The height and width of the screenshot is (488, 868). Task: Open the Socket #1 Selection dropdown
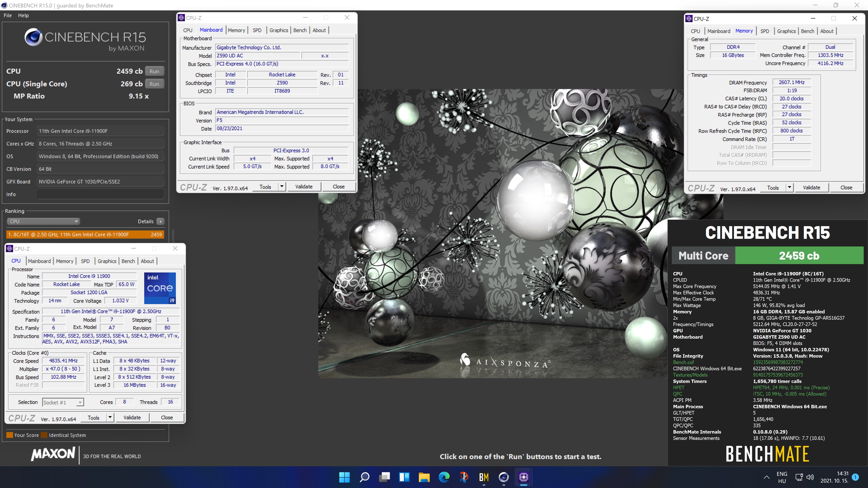coord(63,402)
